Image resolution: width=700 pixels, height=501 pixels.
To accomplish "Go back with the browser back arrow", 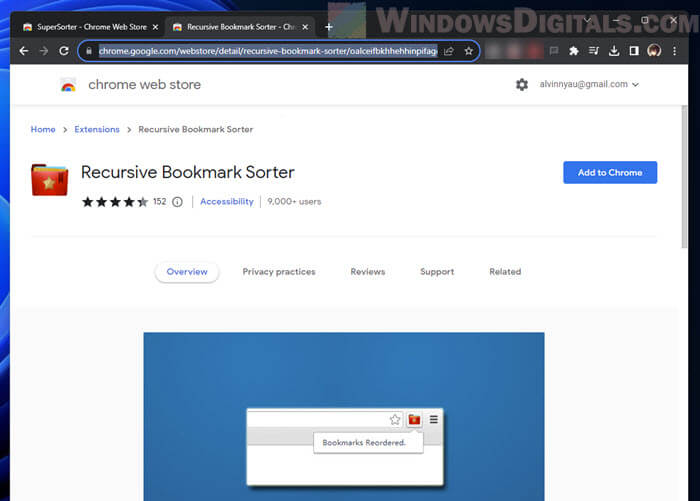I will (x=24, y=51).
